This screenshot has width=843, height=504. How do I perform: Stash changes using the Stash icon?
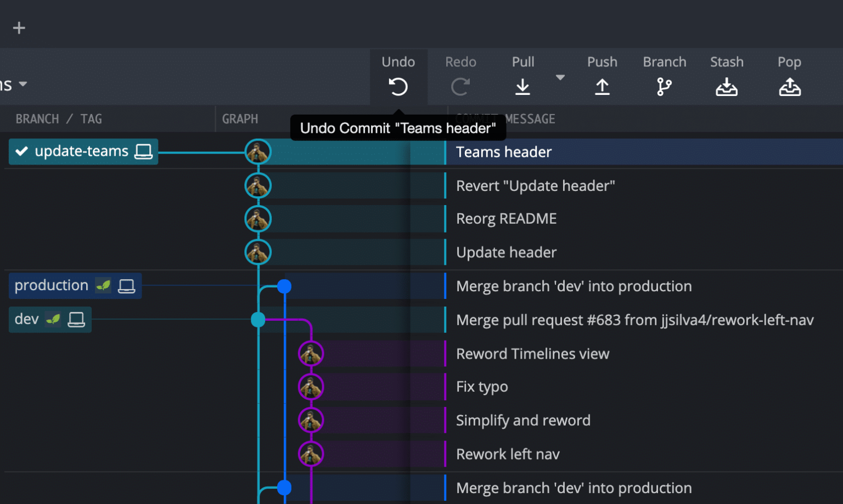pos(727,87)
